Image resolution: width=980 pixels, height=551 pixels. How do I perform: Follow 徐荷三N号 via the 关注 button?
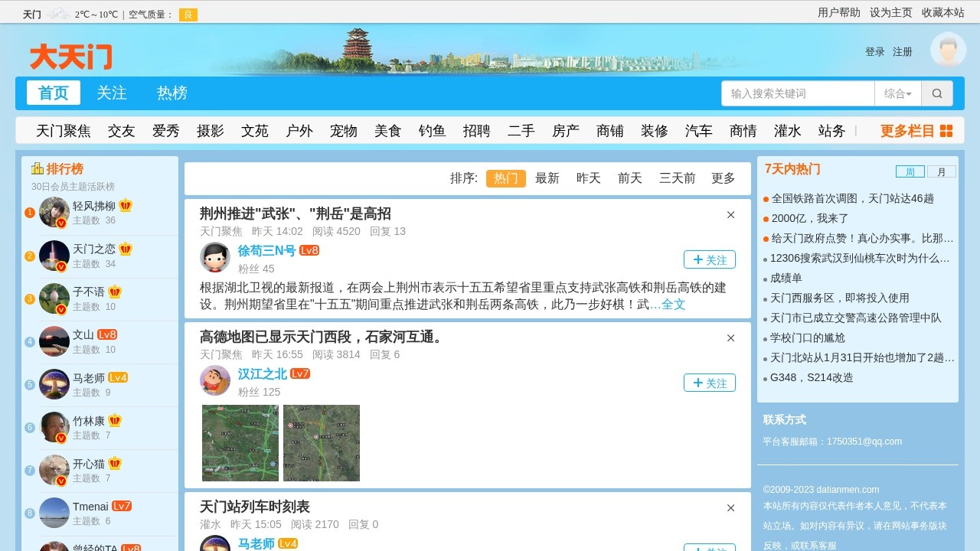(709, 259)
